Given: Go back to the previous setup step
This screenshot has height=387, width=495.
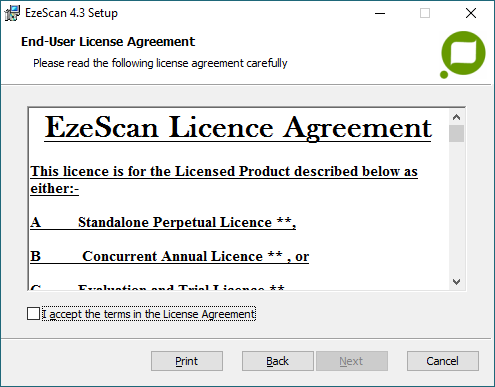Looking at the screenshot, I should tap(278, 361).
